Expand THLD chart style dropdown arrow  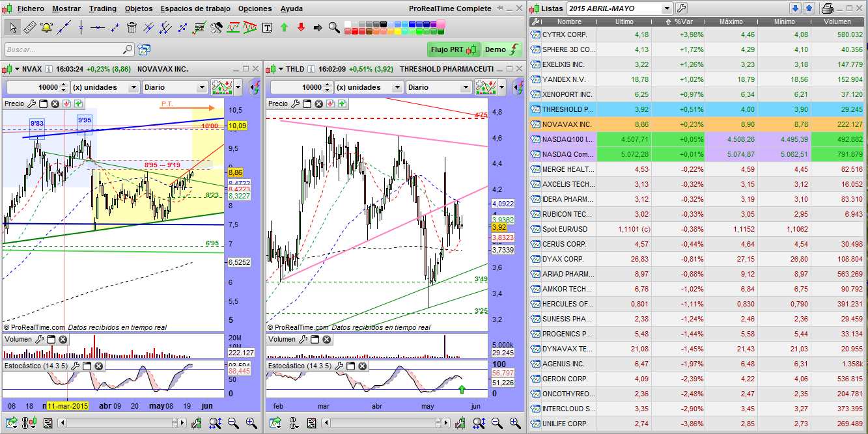pos(503,87)
